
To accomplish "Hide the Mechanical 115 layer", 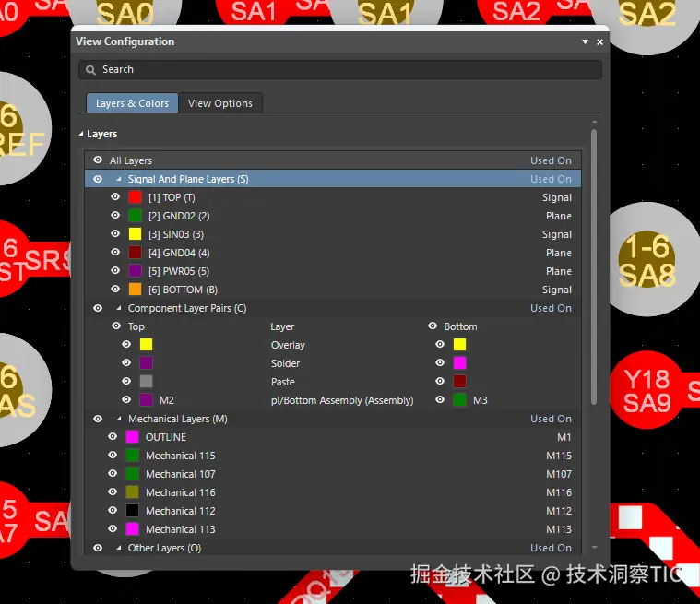I will (113, 455).
